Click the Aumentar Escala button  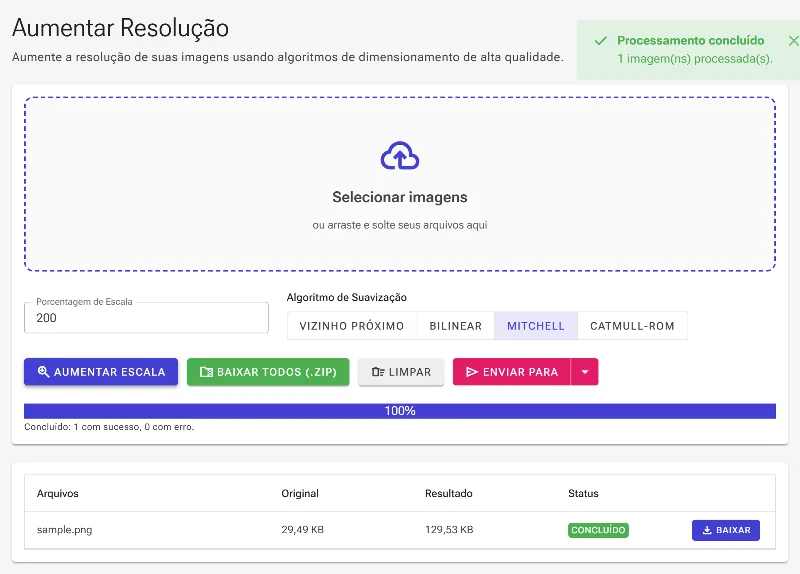click(101, 372)
